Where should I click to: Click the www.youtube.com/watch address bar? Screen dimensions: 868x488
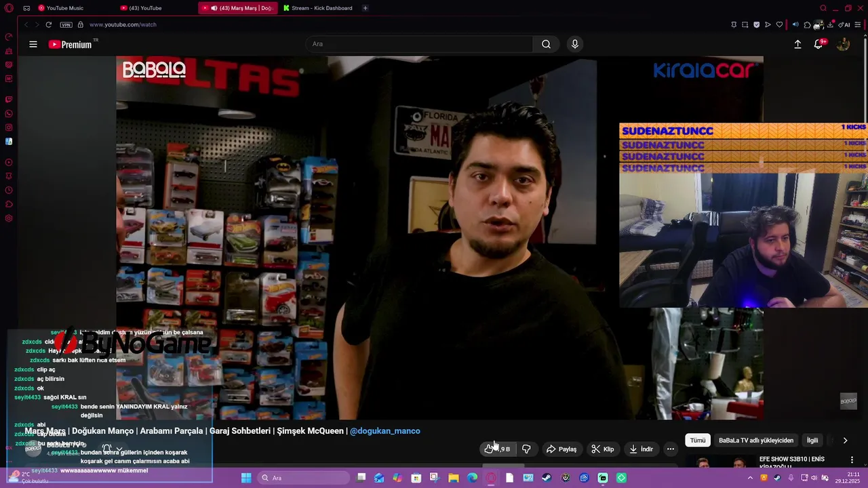(x=123, y=24)
